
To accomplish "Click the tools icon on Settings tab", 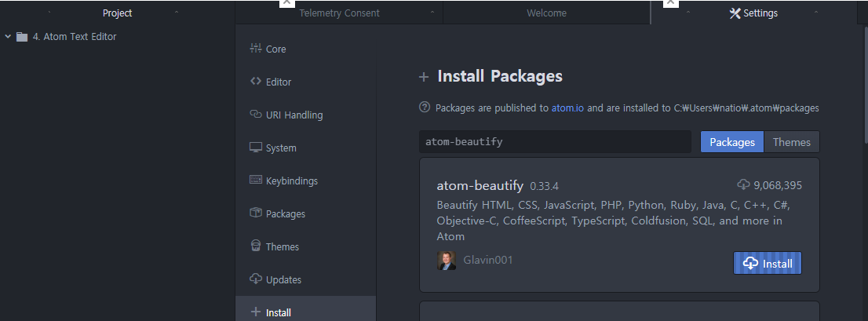I will coord(735,13).
